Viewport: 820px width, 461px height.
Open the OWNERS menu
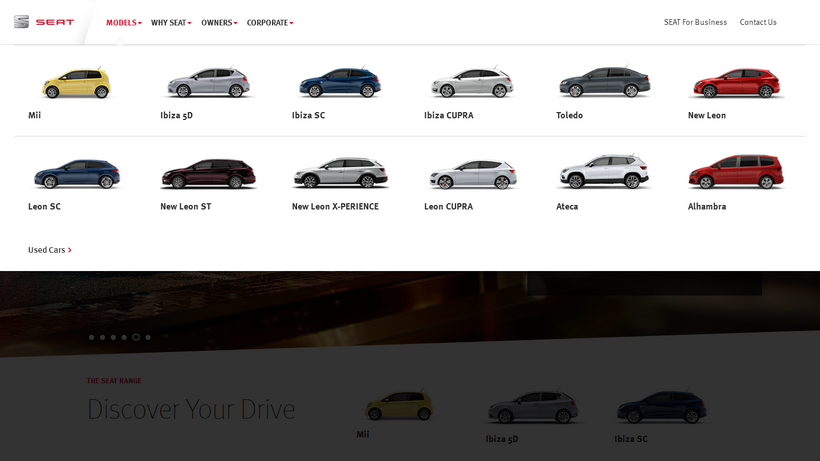coord(219,22)
